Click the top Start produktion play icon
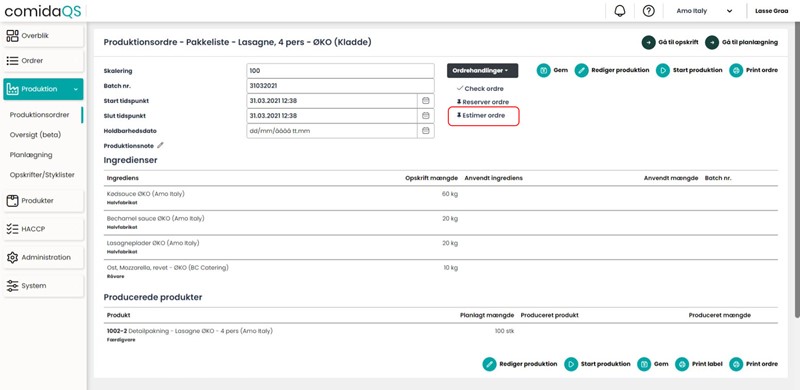Viewport: 800px width, 390px height. [663, 70]
